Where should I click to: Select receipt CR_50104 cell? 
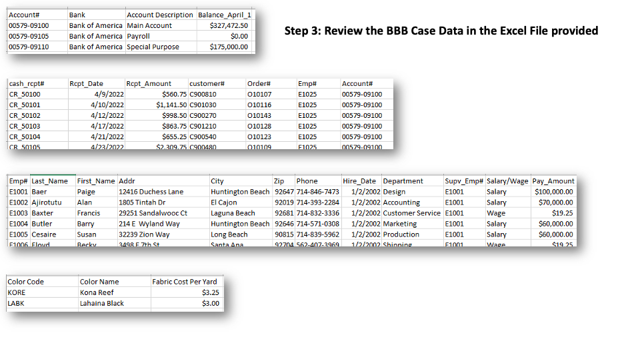coord(25,137)
